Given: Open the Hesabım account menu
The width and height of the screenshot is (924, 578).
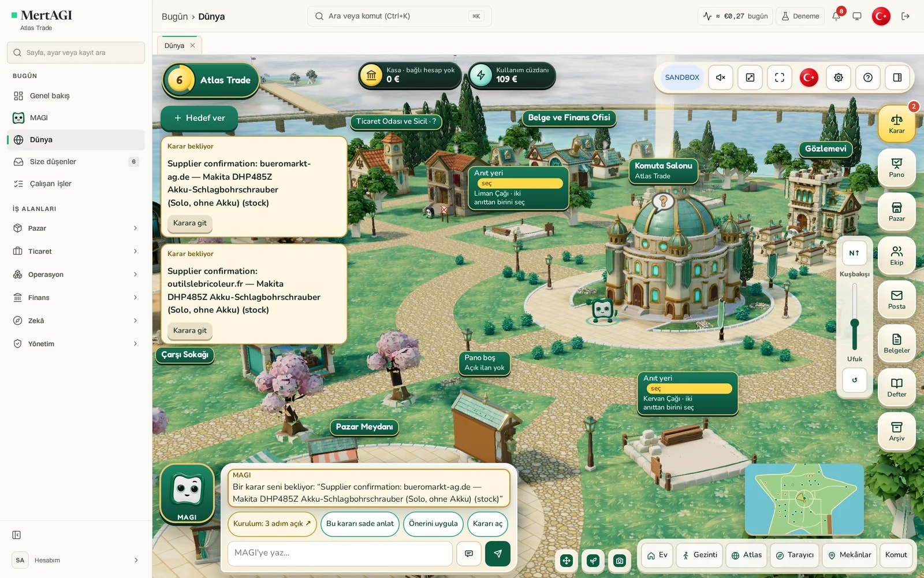Looking at the screenshot, I should click(x=76, y=560).
